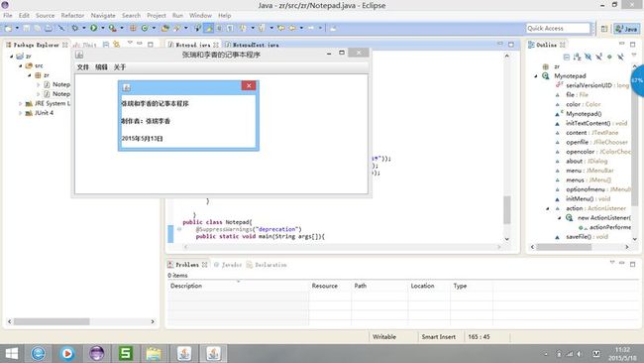Maximize the editor area
This screenshot has height=363, width=644.
(x=511, y=44)
